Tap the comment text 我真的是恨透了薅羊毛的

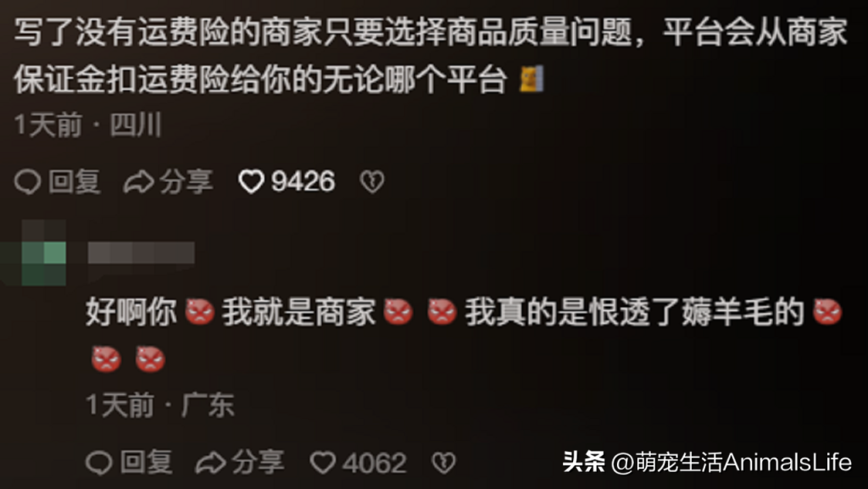point(634,311)
